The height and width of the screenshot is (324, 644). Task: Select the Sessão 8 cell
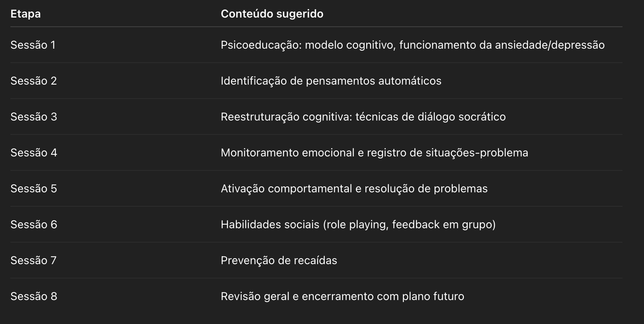pos(34,296)
